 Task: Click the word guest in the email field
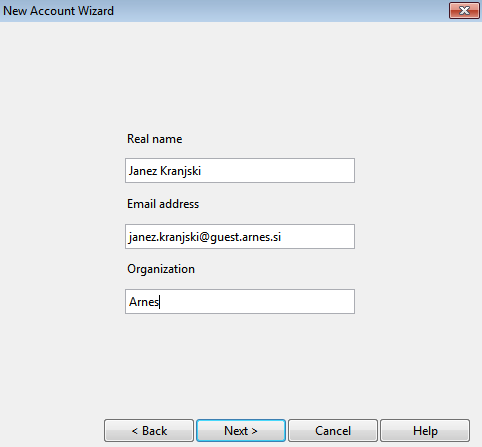225,237
